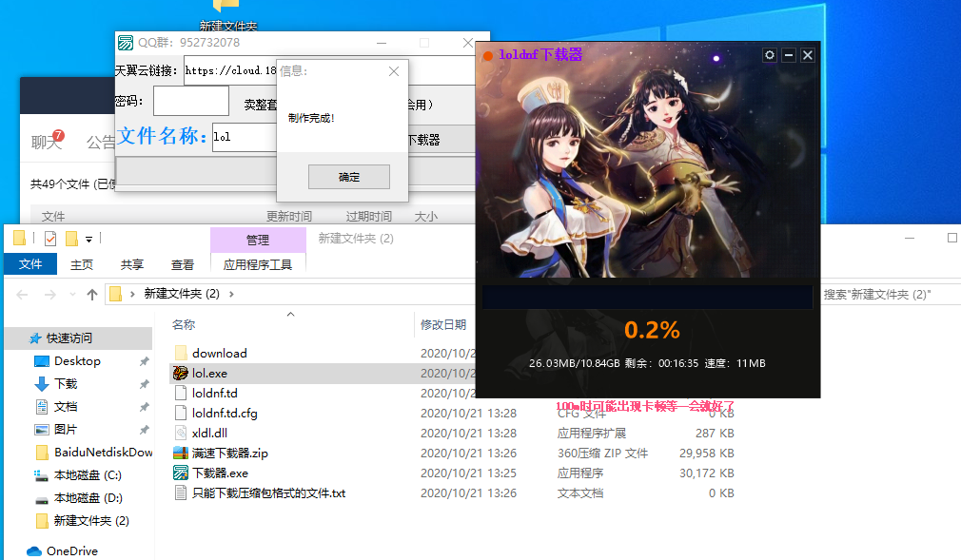Select the loldnf.td.cfg file name
This screenshot has width=961, height=560.
[x=225, y=413]
